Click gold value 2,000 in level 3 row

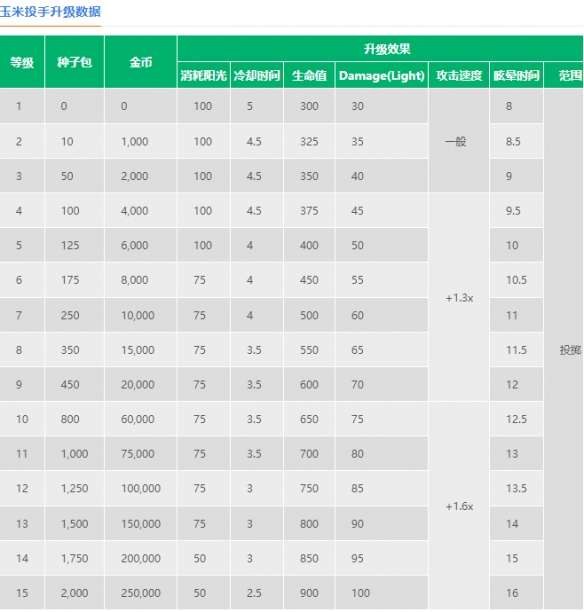click(135, 176)
